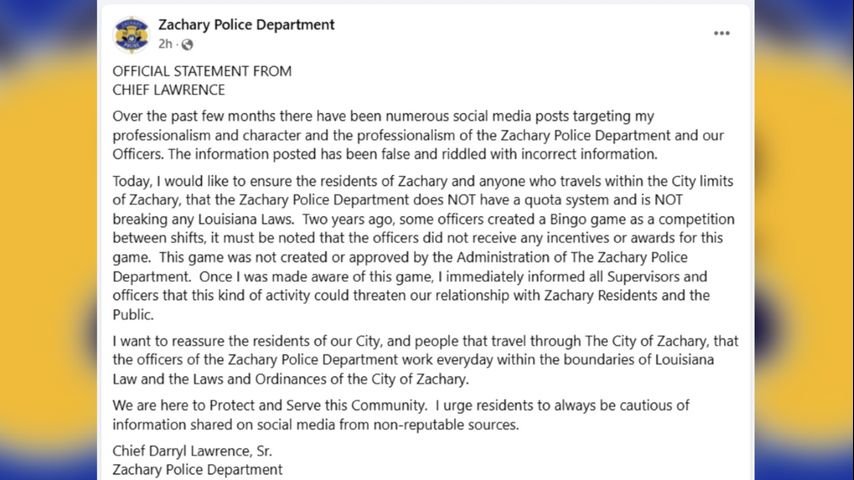This screenshot has height=480, width=854.
Task: Open the Zachary Police Department page name link
Action: [246, 25]
